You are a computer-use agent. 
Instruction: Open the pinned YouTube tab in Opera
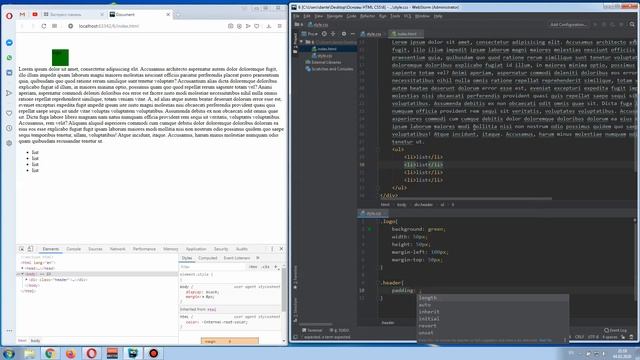[35, 14]
